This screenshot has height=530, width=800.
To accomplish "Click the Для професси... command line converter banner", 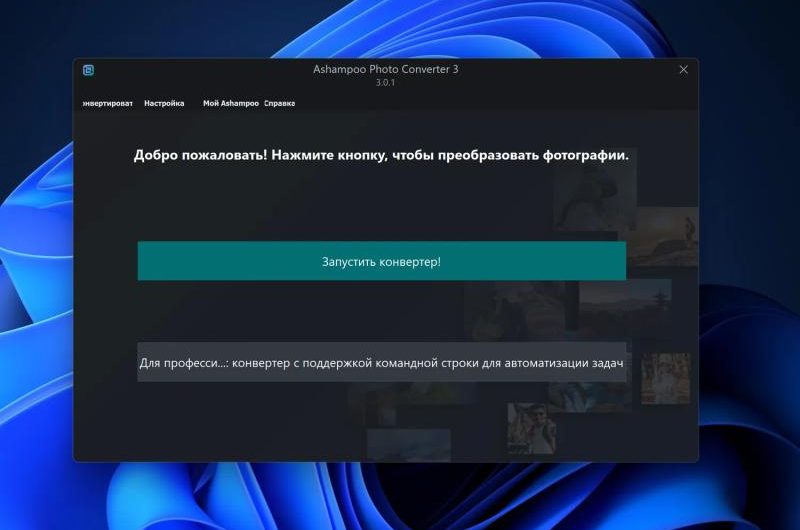I will 382,362.
